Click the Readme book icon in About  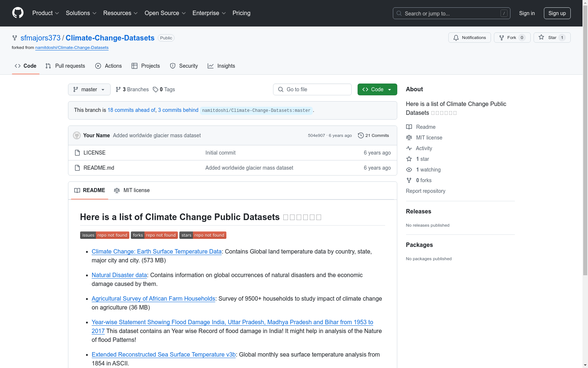(x=409, y=127)
